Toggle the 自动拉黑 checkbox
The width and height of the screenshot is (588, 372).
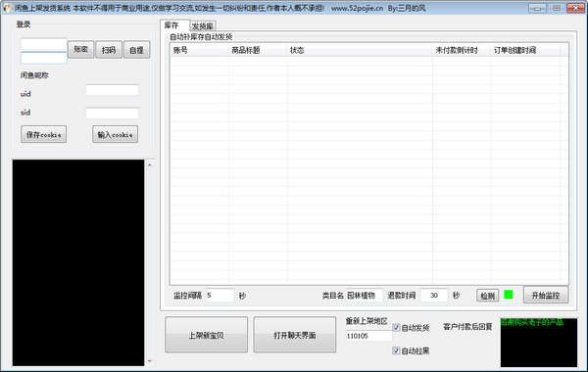point(396,350)
